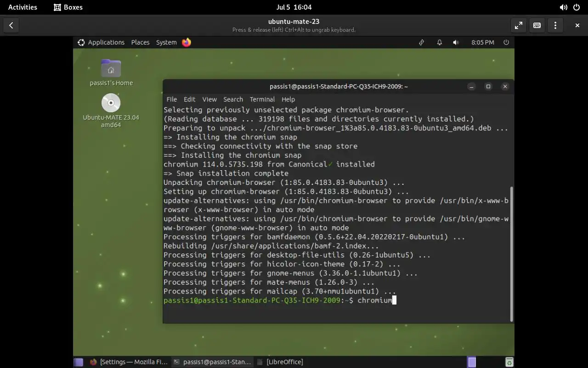Open GNOME power status menu
Image resolution: width=588 pixels, height=368 pixels.
pyautogui.click(x=577, y=7)
